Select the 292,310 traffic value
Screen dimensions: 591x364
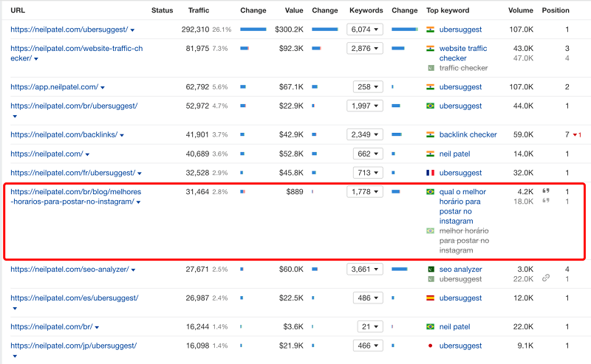[x=195, y=30]
